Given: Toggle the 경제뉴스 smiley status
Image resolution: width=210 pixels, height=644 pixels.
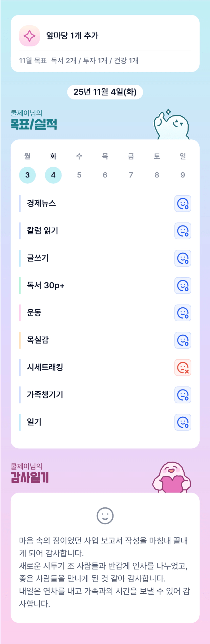Looking at the screenshot, I should pos(183,204).
